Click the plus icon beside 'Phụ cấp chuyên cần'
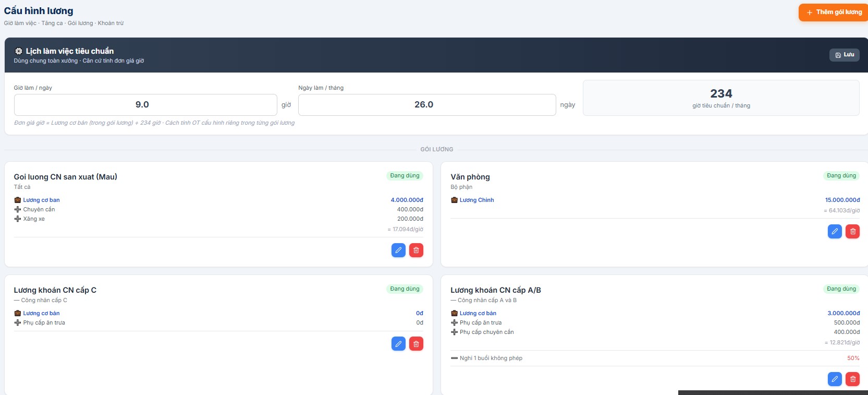868x395 pixels. 454,332
